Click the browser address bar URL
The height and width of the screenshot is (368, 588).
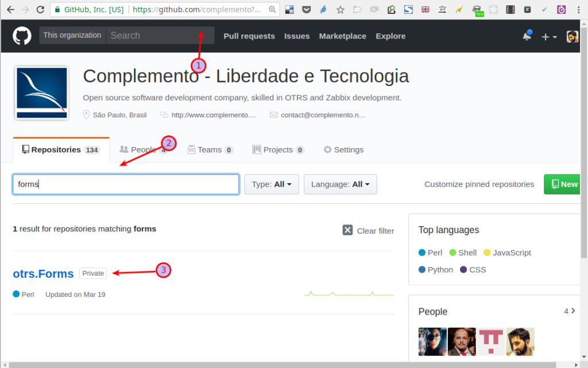[x=196, y=9]
